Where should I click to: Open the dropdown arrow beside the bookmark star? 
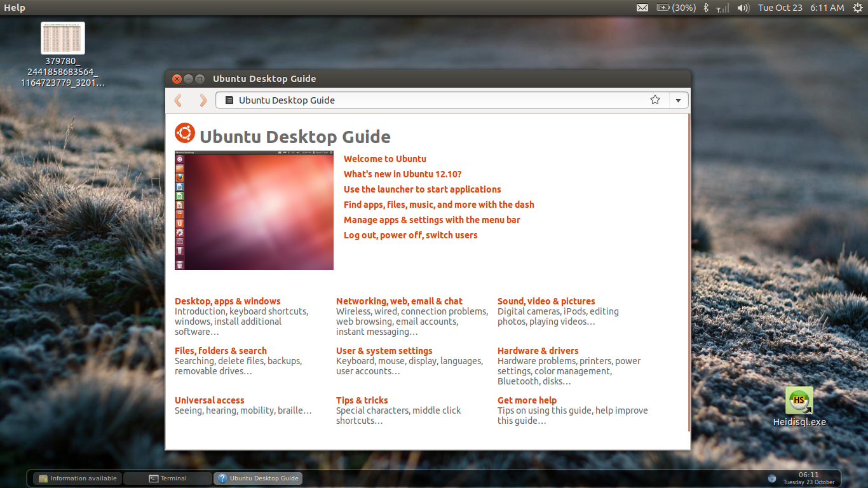[x=679, y=100]
